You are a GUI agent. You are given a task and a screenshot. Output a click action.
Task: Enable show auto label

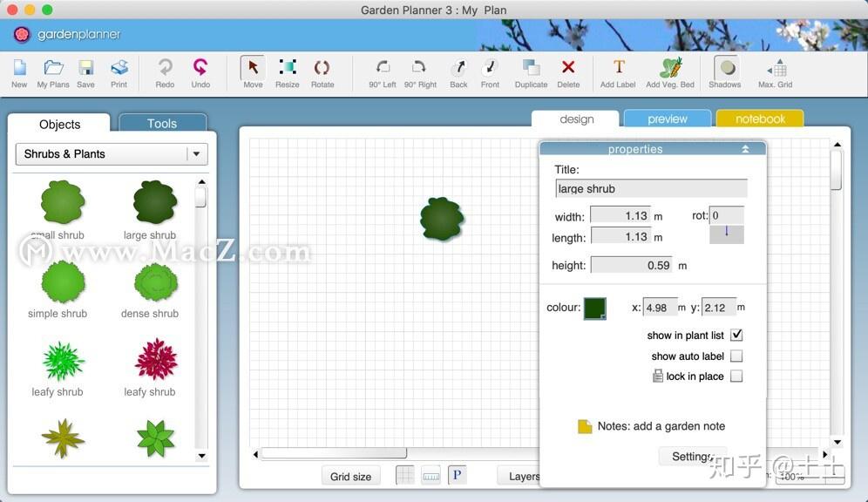[736, 356]
